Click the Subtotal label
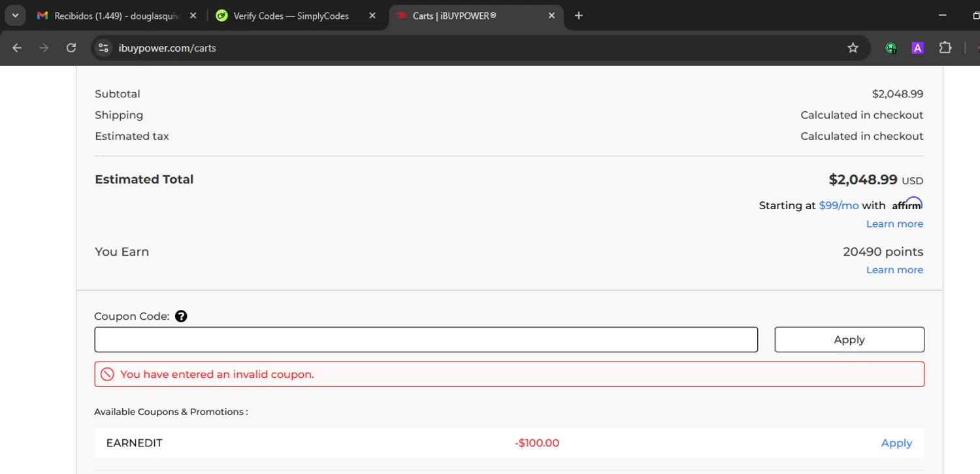The height and width of the screenshot is (474, 980). tap(118, 94)
